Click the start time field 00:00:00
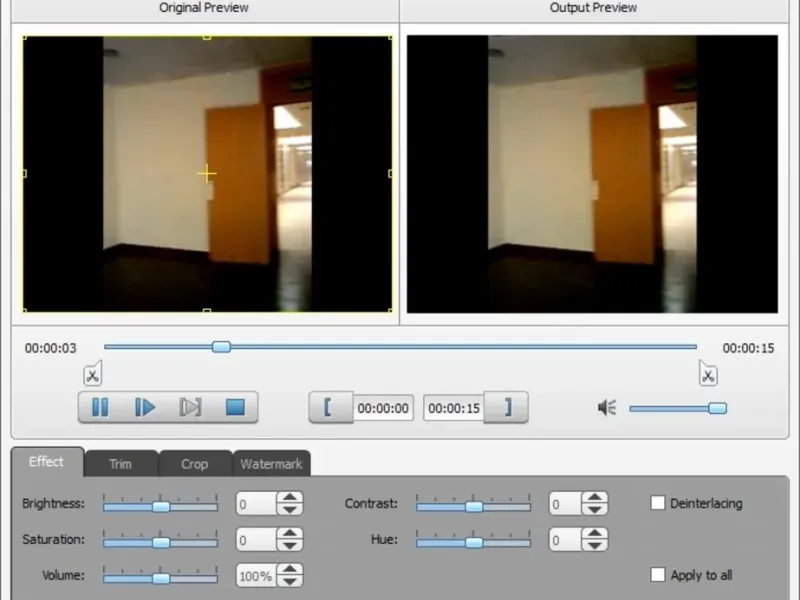800x600 pixels. click(383, 408)
